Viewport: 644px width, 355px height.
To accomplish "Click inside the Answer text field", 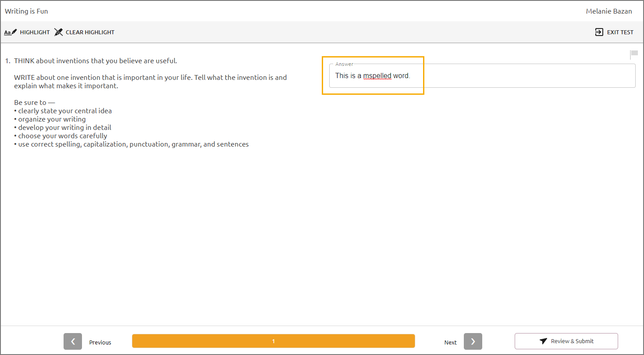I will coord(482,76).
